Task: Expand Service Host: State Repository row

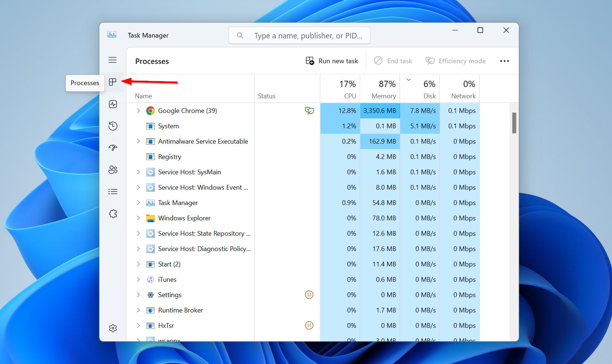Action: click(138, 233)
